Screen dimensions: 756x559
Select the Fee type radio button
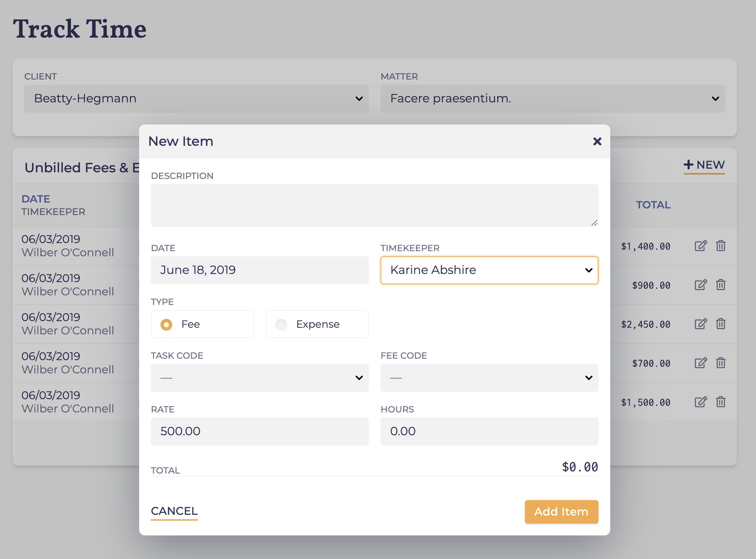pyautogui.click(x=166, y=324)
